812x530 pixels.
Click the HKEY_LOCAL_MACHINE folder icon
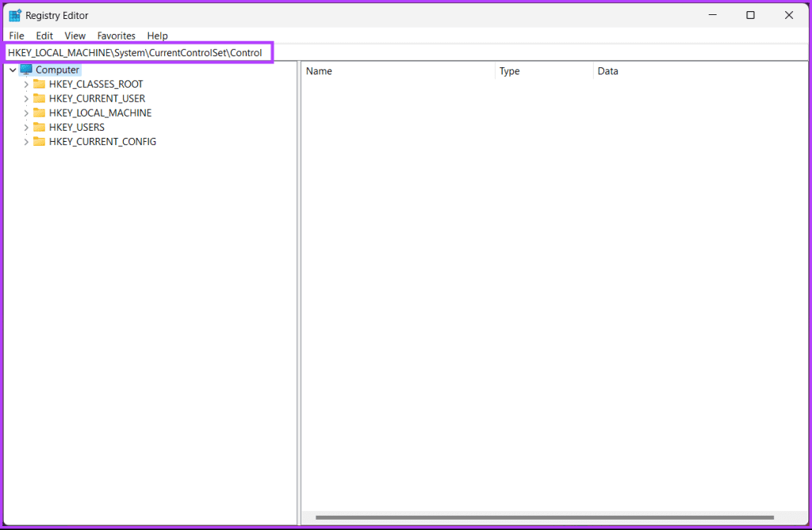point(41,112)
